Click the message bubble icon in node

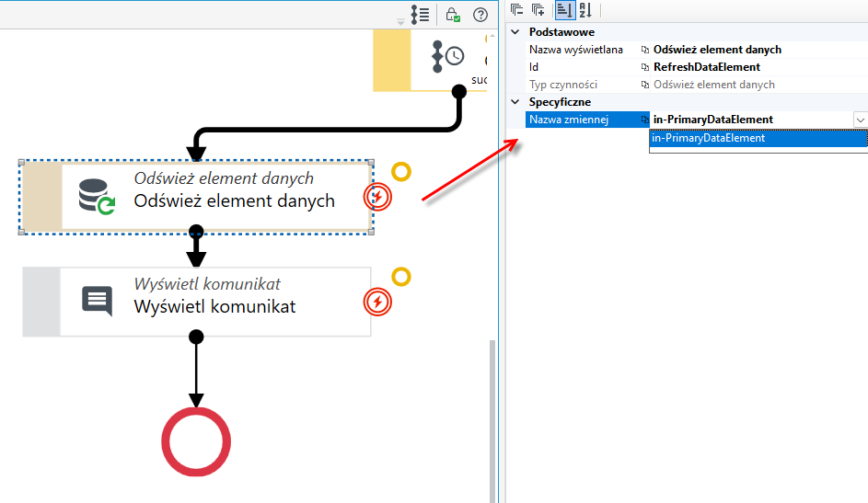coord(98,302)
